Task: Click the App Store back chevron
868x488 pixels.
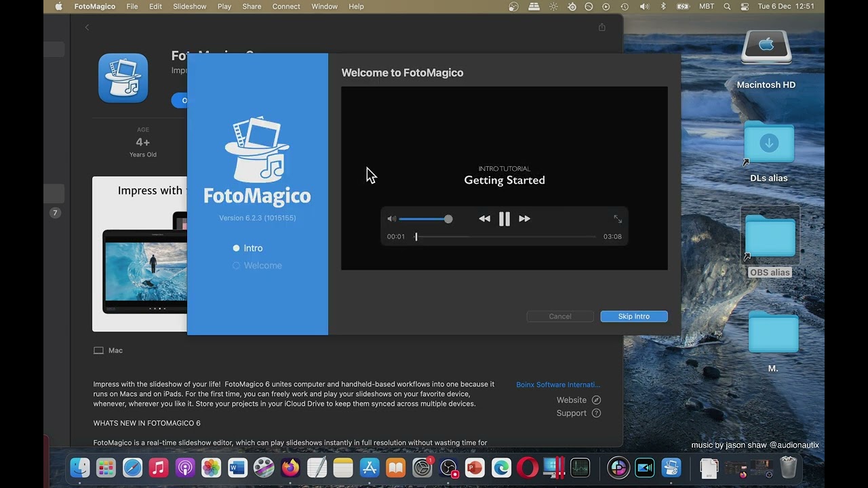Action: (x=87, y=27)
